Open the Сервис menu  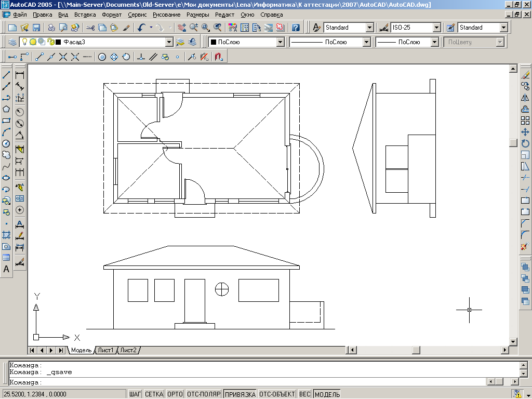tap(137, 15)
